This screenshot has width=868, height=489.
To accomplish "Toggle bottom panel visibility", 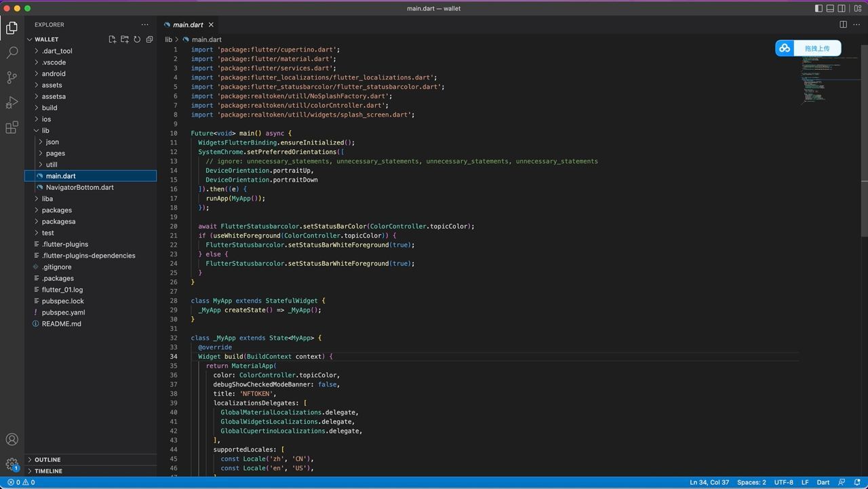I will click(x=831, y=8).
